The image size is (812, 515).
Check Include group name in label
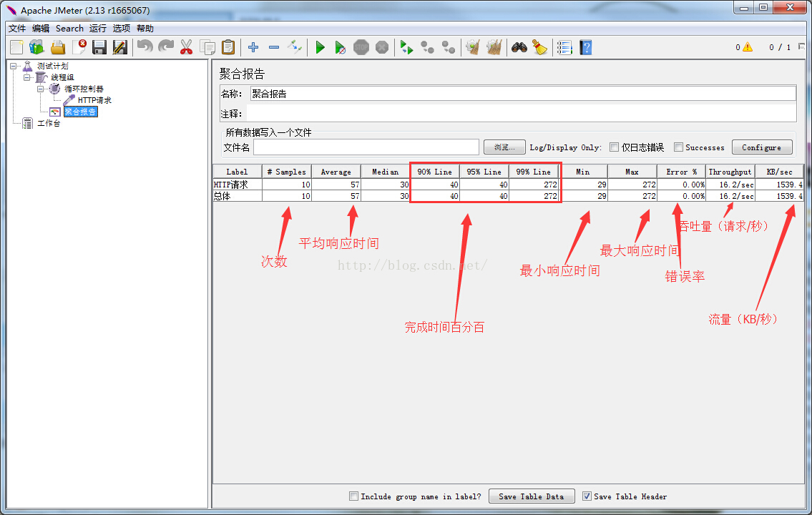coord(353,496)
